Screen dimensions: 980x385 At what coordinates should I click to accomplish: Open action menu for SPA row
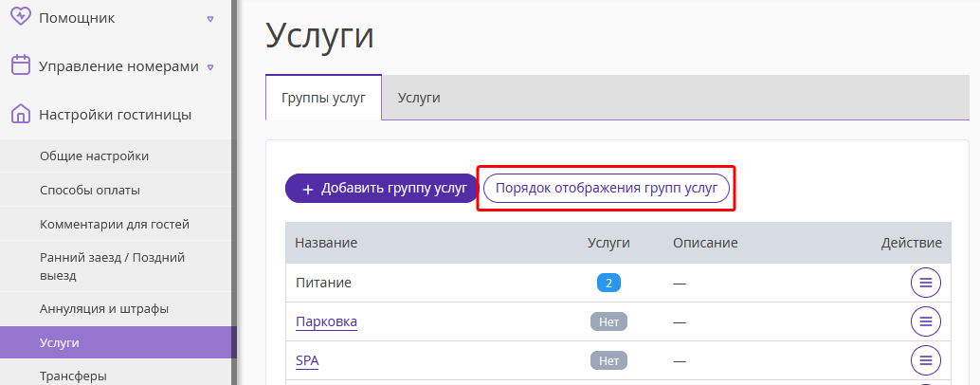click(926, 360)
